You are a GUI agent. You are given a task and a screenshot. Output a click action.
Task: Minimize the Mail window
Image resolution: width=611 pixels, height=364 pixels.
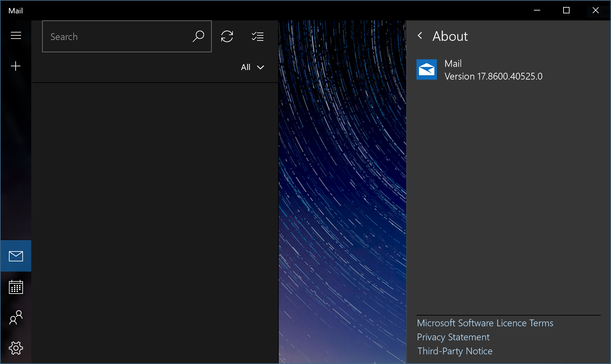(x=537, y=10)
